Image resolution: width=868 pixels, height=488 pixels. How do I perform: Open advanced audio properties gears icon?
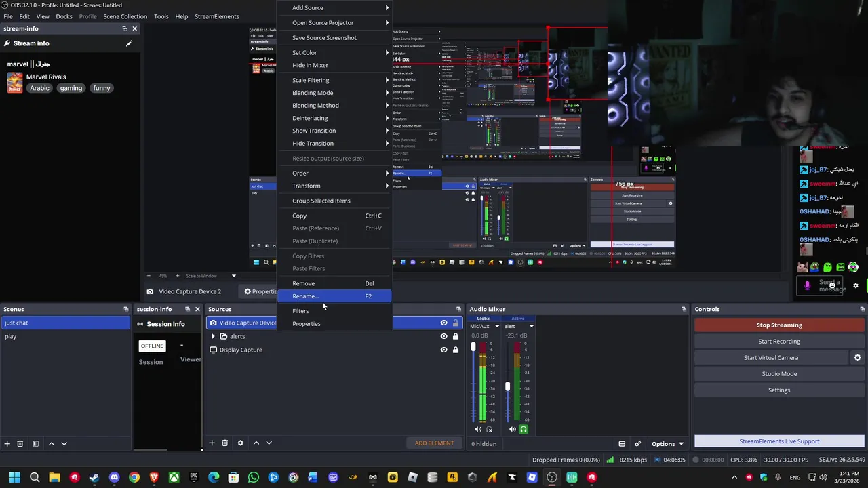(637, 444)
